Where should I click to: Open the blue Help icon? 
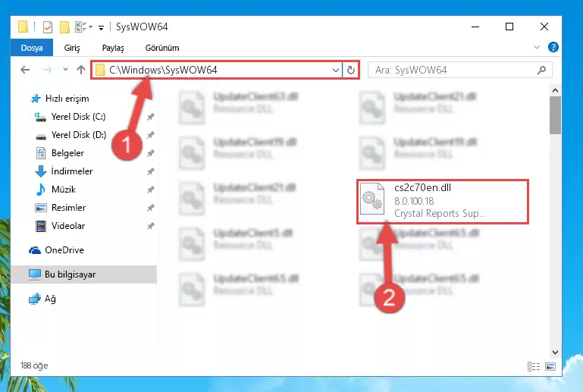pos(553,47)
